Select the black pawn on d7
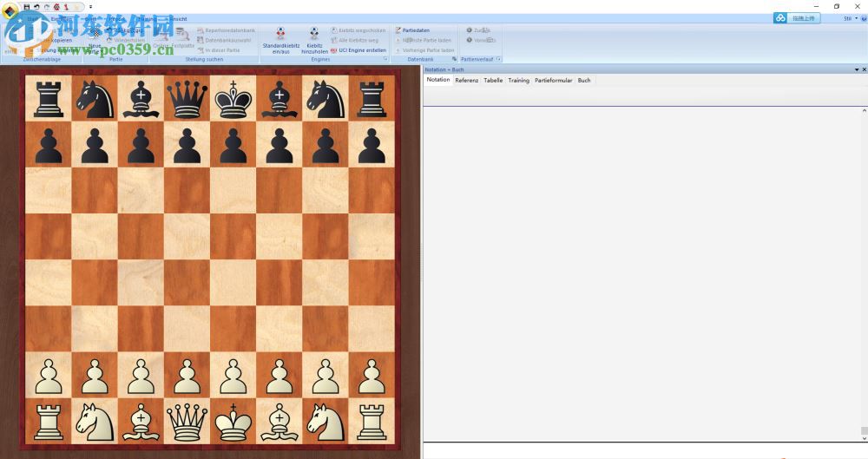The width and height of the screenshot is (868, 459). [x=187, y=145]
